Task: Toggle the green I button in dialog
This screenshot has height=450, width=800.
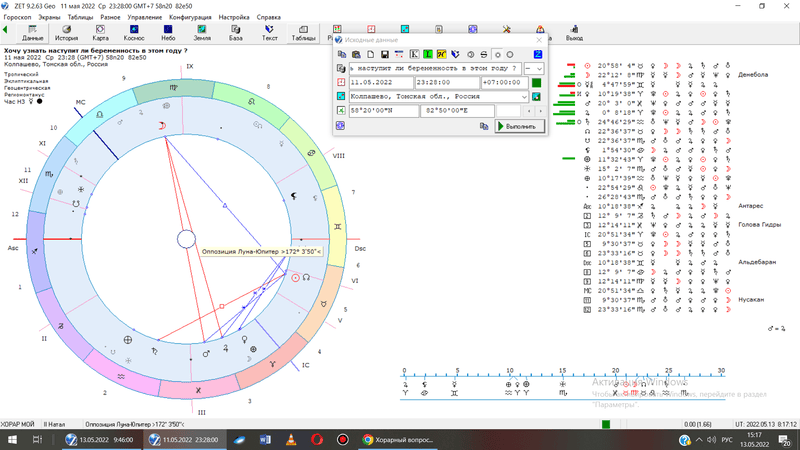Action: click(x=429, y=54)
